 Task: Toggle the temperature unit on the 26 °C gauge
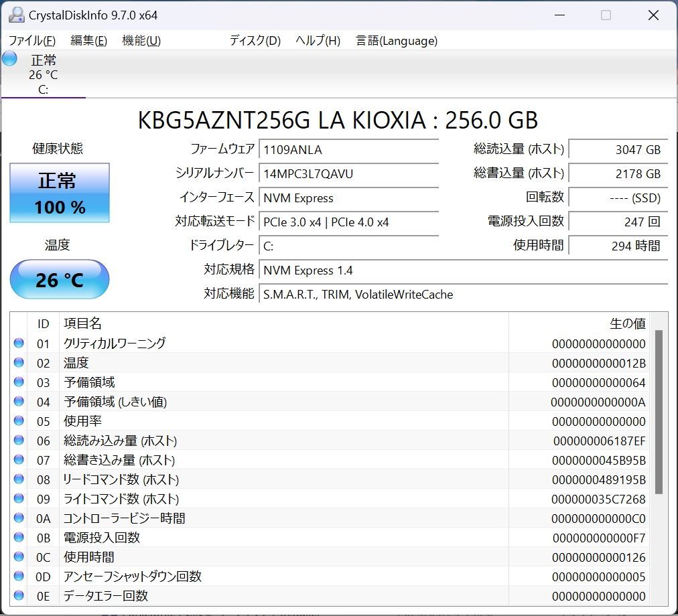click(x=58, y=280)
